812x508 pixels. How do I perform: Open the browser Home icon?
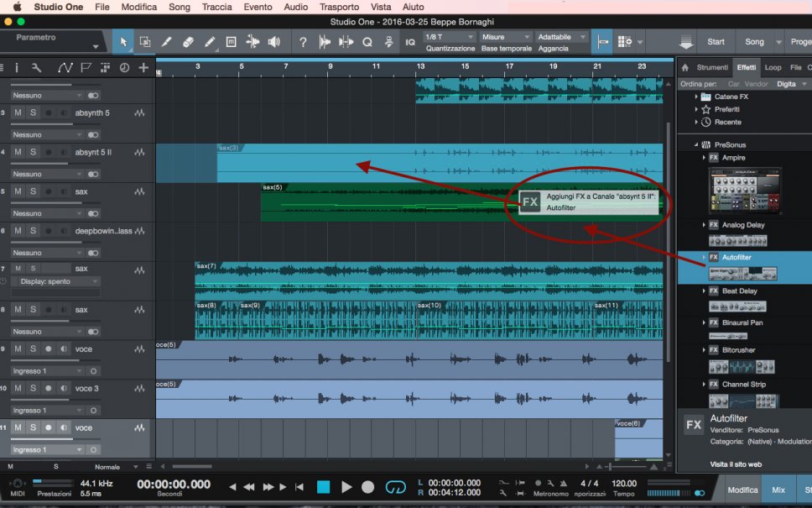(684, 67)
